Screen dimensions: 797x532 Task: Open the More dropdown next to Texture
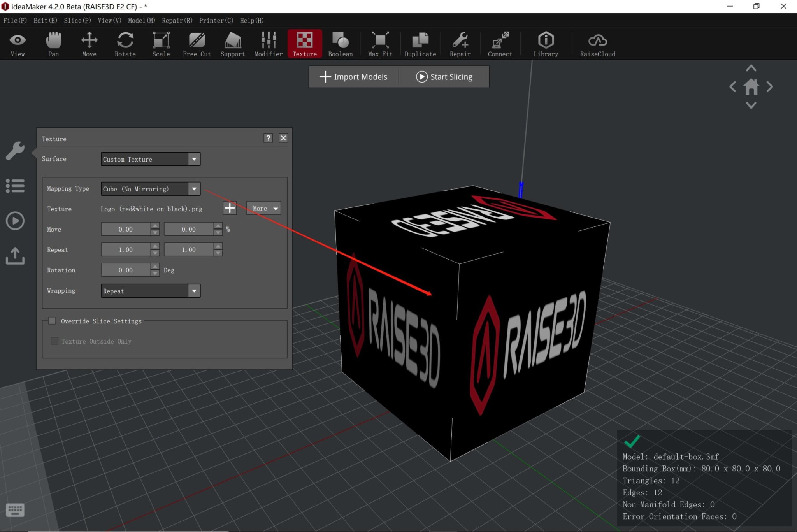263,208
